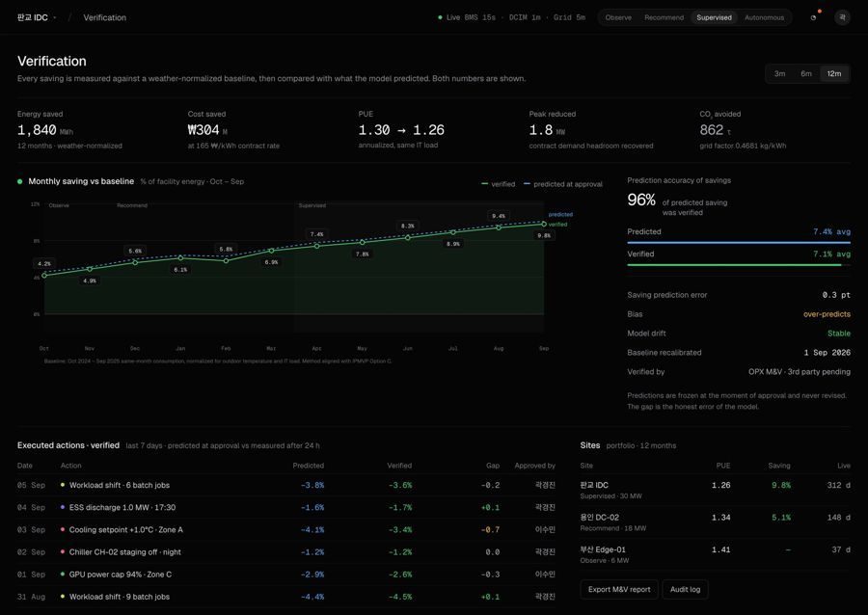Open the notifications bell icon
868x615 pixels.
814,17
